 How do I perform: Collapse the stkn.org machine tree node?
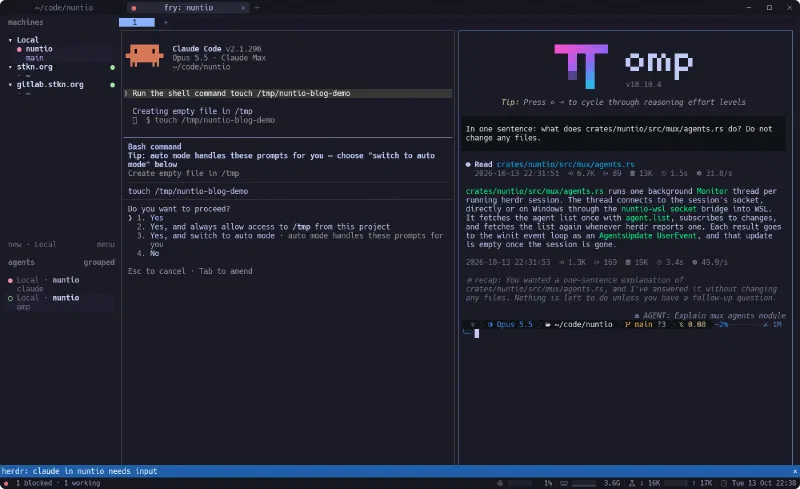(x=10, y=67)
